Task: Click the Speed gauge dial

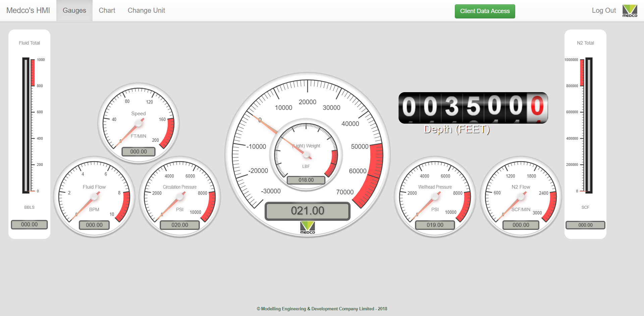Action: coord(139,123)
